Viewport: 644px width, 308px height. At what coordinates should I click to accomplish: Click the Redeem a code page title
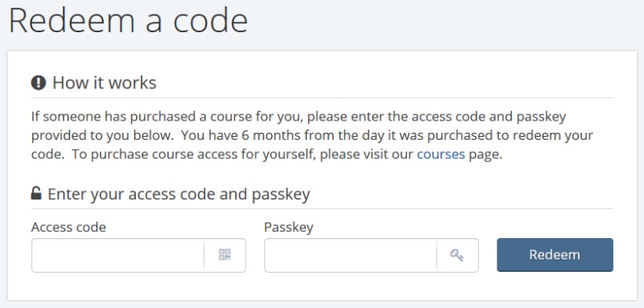[128, 20]
